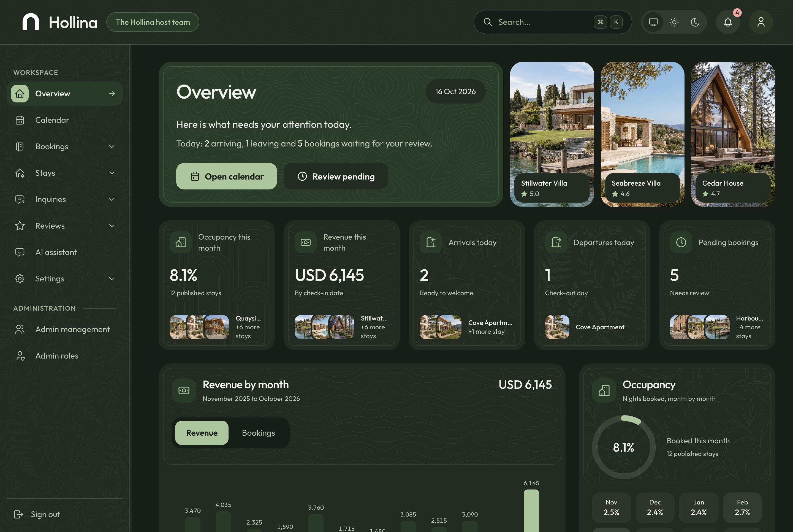This screenshot has width=793, height=532.
Task: Open the Seabreeze Villa photo card
Action: [642, 134]
